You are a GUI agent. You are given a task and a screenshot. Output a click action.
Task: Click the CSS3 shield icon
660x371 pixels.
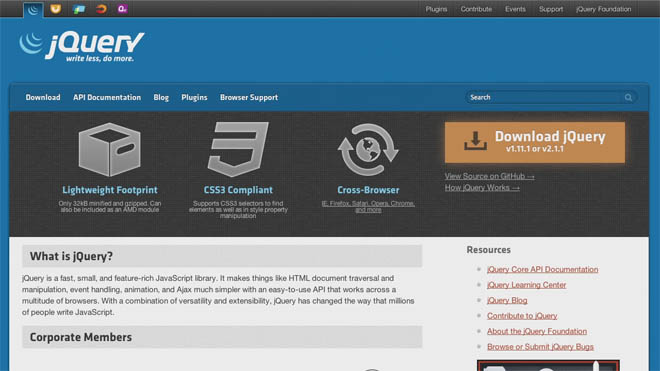pos(238,149)
